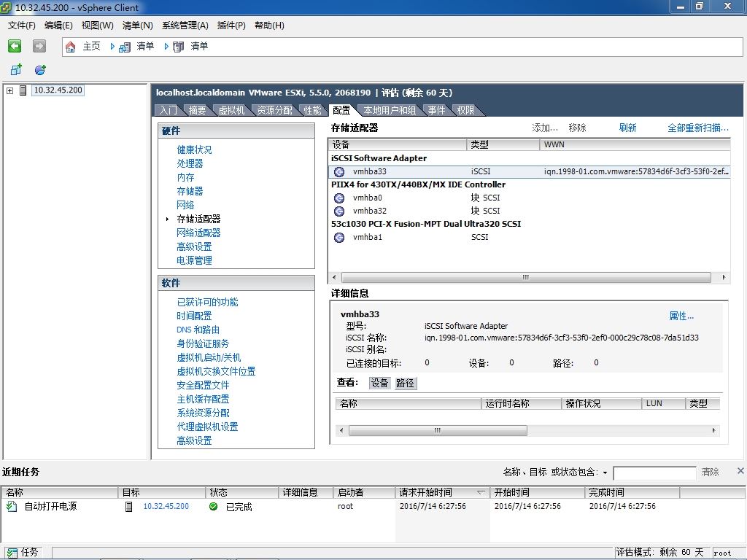
Task: Click the 运行时名称 column header
Action: pyautogui.click(x=522, y=403)
